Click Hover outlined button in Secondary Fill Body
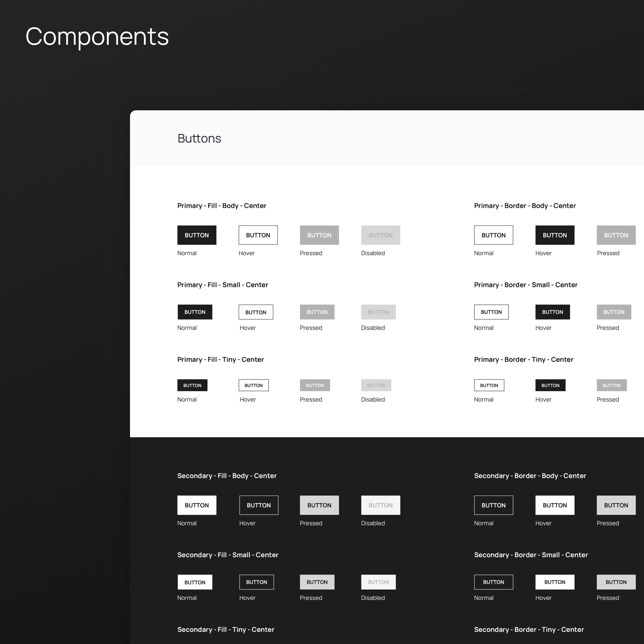The width and height of the screenshot is (644, 644). tap(259, 505)
